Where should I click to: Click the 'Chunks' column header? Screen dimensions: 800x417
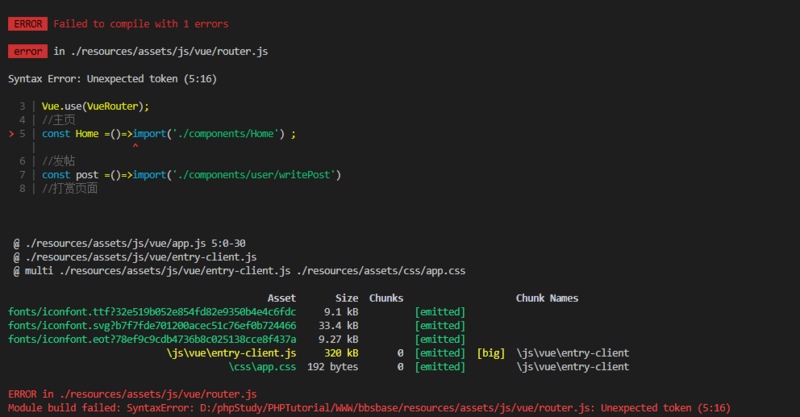[x=386, y=298]
